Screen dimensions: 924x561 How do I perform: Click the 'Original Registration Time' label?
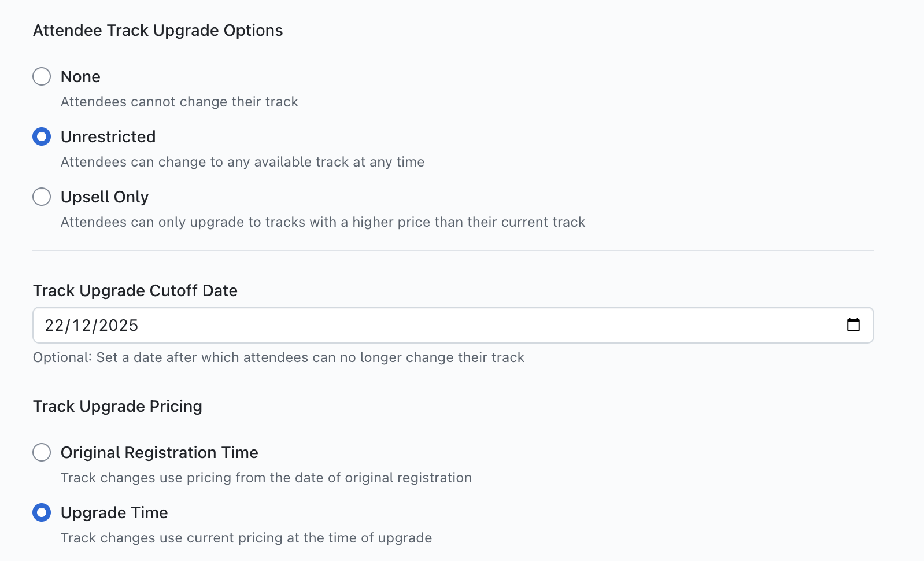point(159,452)
